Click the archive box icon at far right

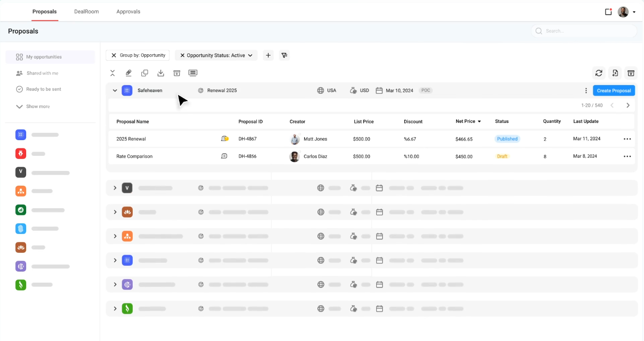coord(631,73)
